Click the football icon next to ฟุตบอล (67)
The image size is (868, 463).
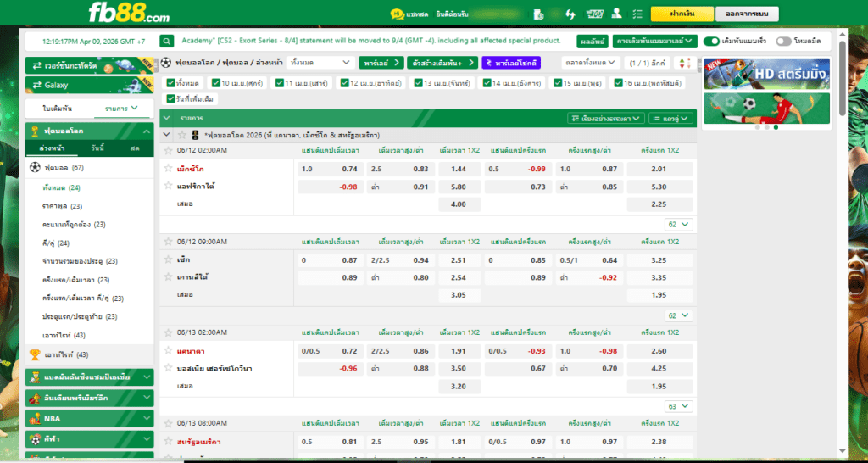click(35, 167)
